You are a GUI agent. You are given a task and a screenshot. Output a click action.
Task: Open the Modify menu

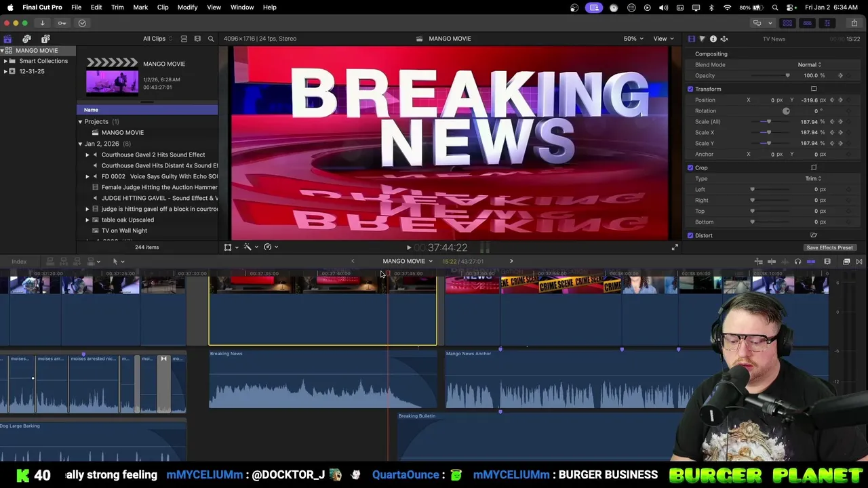coord(187,7)
